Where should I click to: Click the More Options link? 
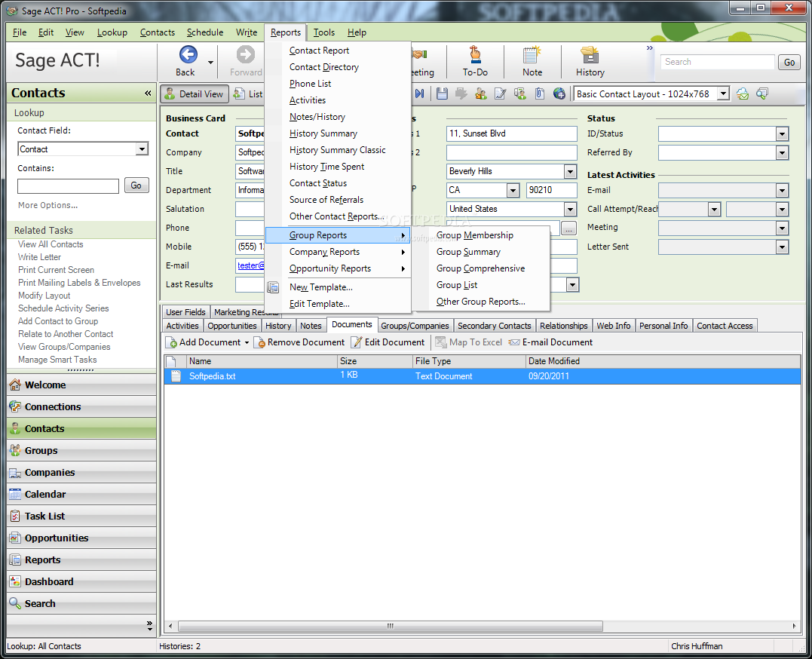[x=47, y=206]
